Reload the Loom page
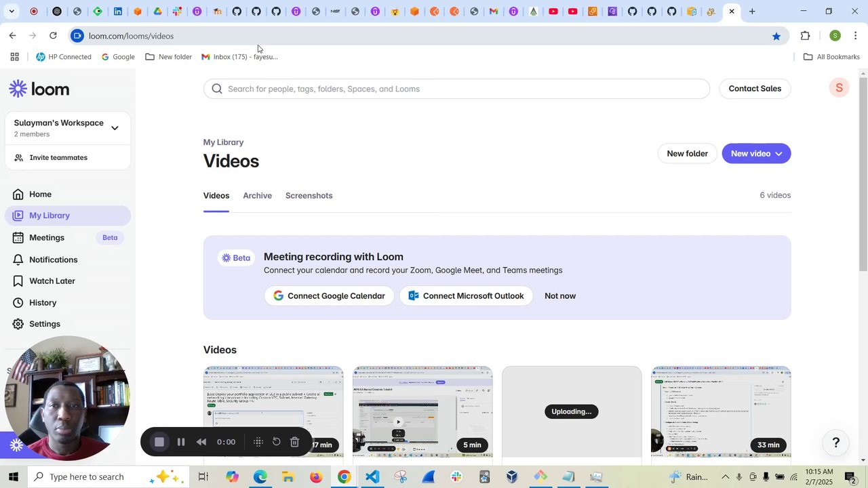Image resolution: width=868 pixels, height=488 pixels. coord(54,36)
